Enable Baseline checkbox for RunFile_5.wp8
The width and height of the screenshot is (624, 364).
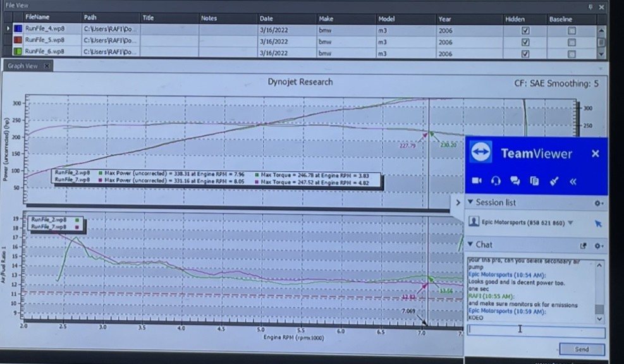tap(572, 42)
